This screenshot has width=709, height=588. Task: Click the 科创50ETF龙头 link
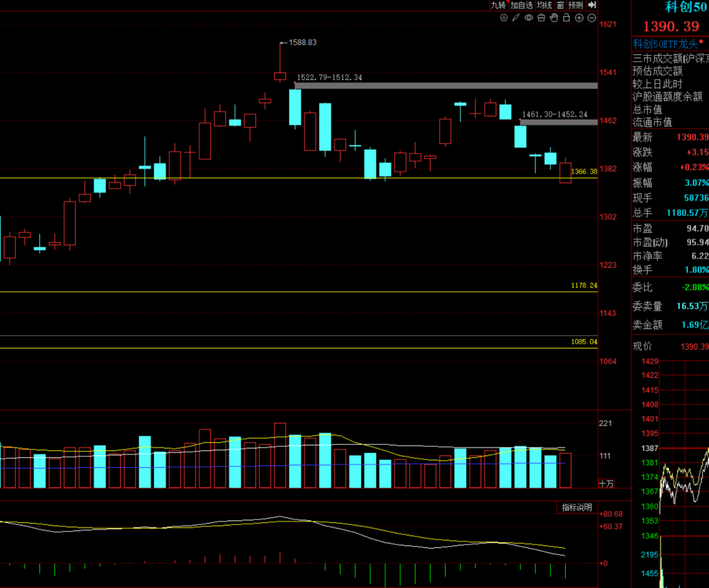tap(664, 44)
